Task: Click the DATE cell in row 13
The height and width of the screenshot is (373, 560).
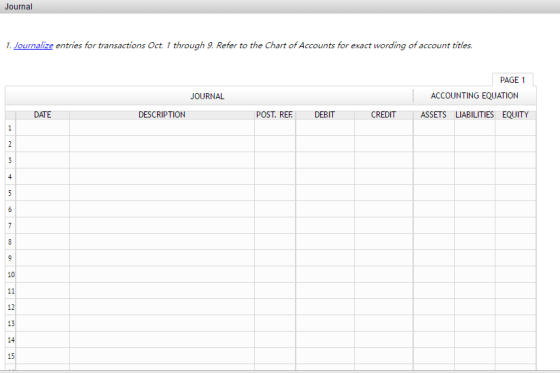Action: [42, 323]
